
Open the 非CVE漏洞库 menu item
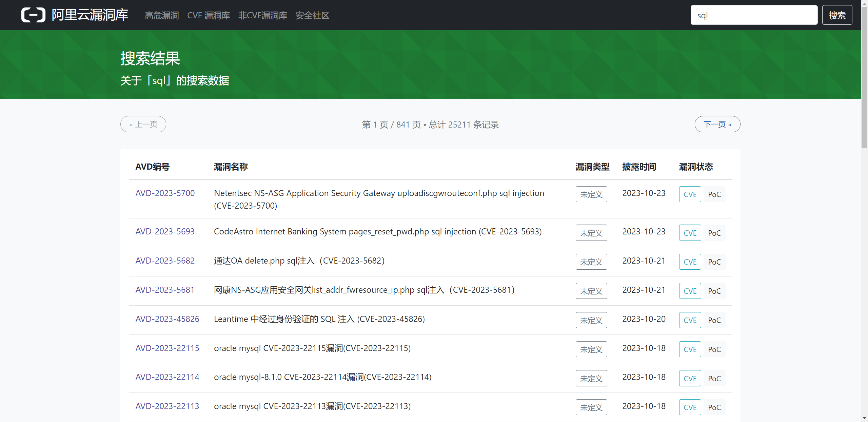(x=262, y=15)
